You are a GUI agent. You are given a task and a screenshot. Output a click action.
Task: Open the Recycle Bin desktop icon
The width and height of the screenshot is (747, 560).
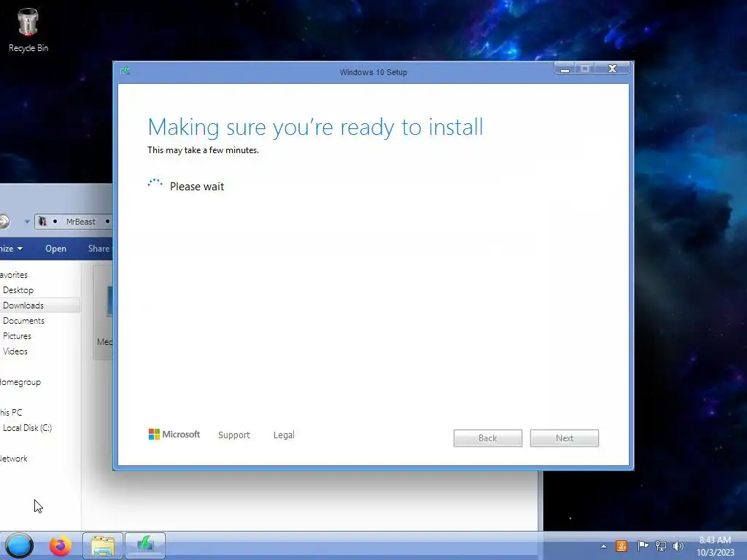(28, 31)
